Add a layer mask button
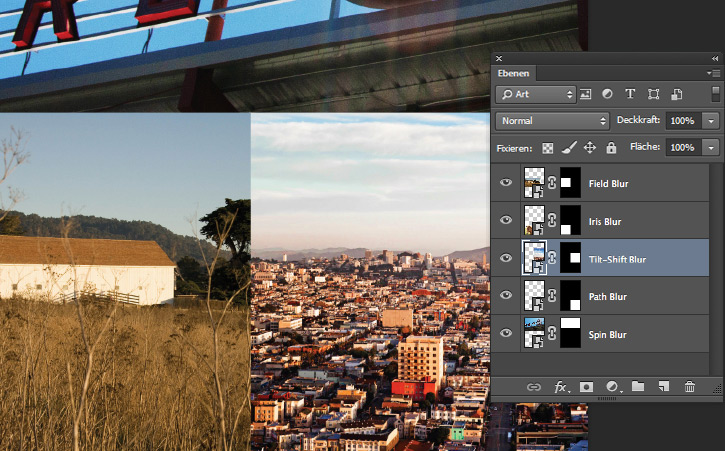The width and height of the screenshot is (725, 451). [586, 387]
